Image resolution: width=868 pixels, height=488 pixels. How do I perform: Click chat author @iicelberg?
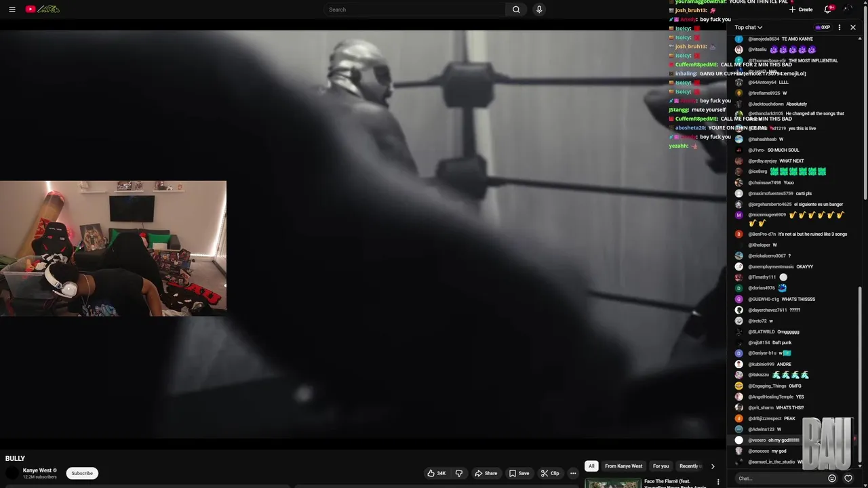tap(757, 171)
